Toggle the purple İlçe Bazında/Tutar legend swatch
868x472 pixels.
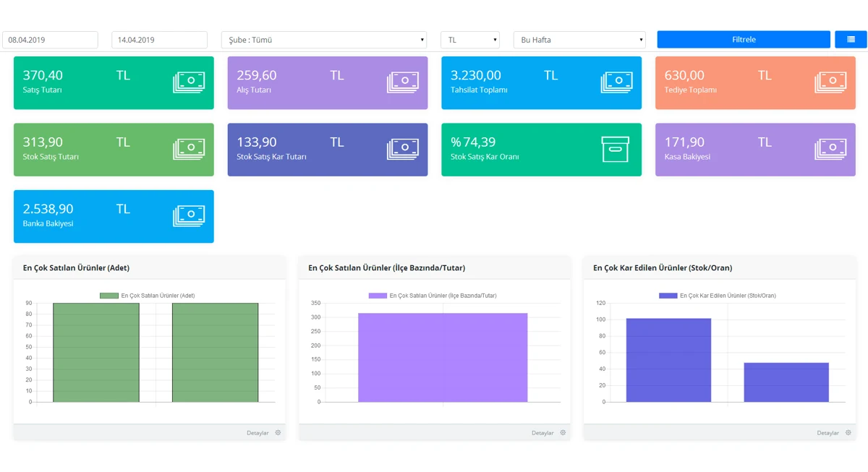click(378, 296)
